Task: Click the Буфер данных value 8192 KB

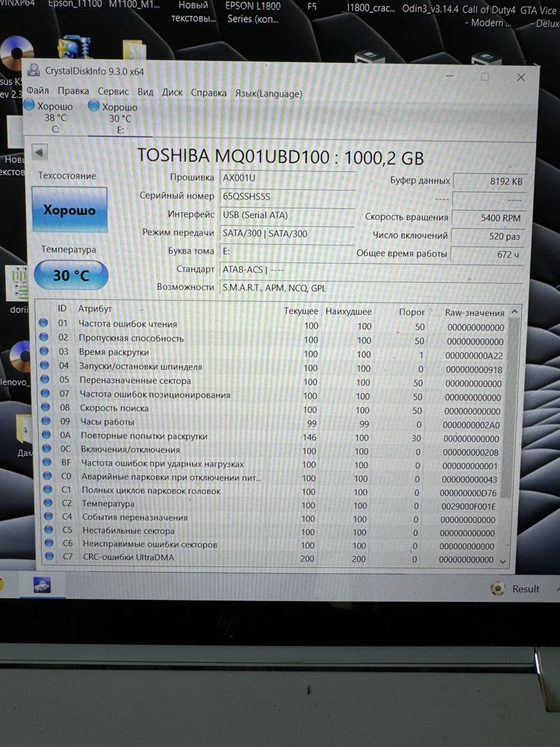Action: (490, 181)
